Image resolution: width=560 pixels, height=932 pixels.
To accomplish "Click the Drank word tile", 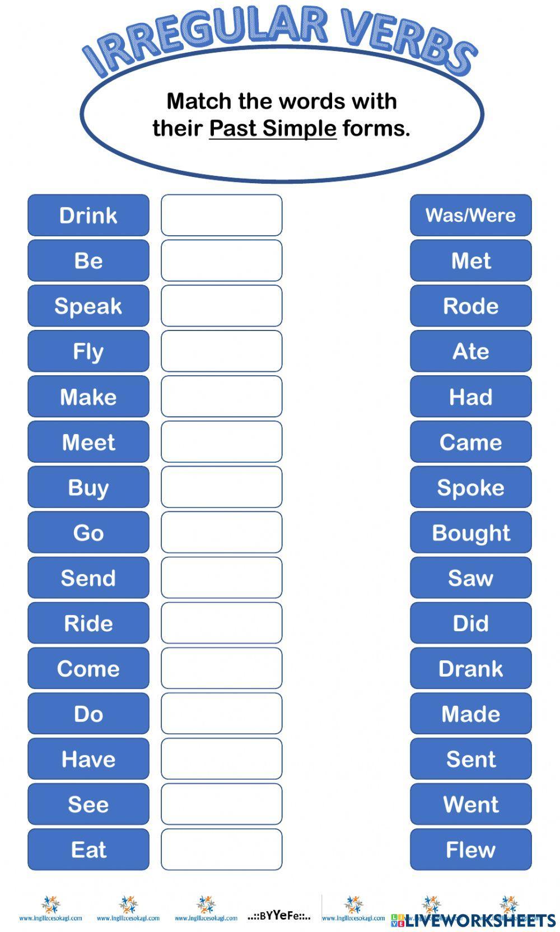I will (x=470, y=668).
